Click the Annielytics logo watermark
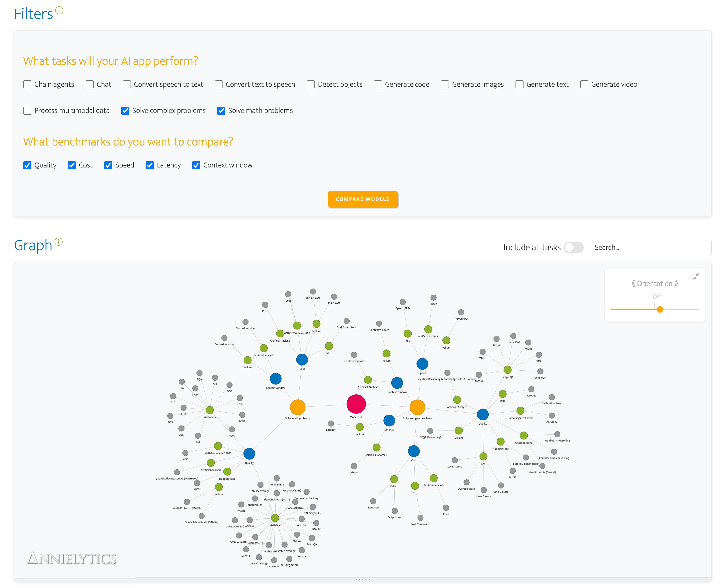The width and height of the screenshot is (722, 588). (72, 558)
